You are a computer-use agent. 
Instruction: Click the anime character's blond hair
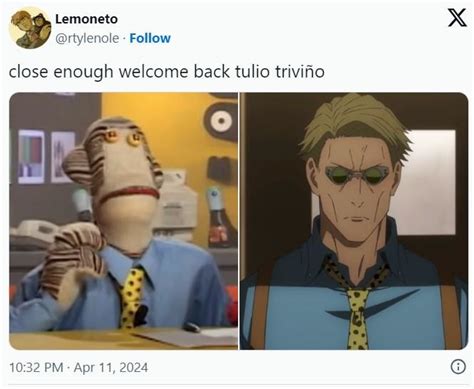[354, 126]
